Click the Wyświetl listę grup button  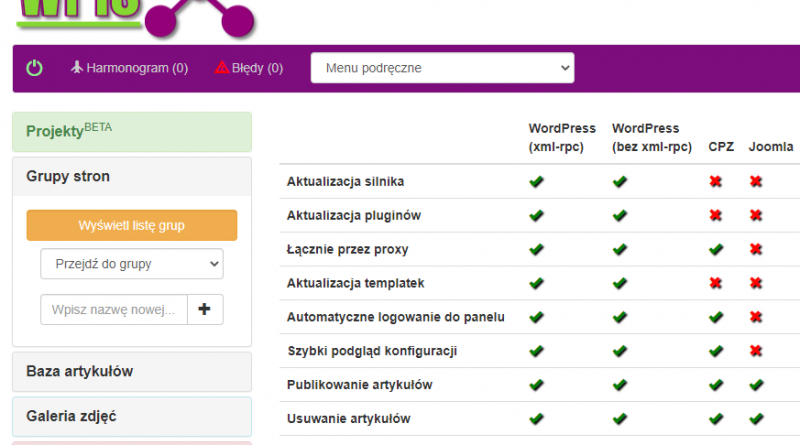click(132, 225)
